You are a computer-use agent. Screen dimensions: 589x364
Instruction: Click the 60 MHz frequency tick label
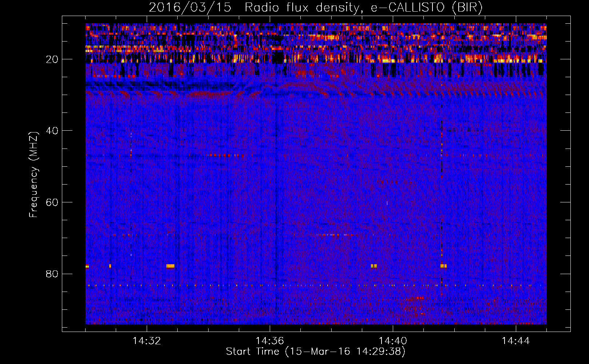pos(52,202)
